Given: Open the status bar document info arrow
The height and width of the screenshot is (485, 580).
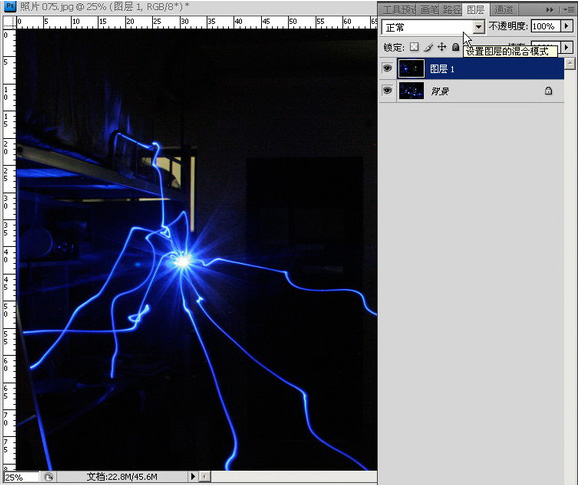Looking at the screenshot, I should click(192, 476).
